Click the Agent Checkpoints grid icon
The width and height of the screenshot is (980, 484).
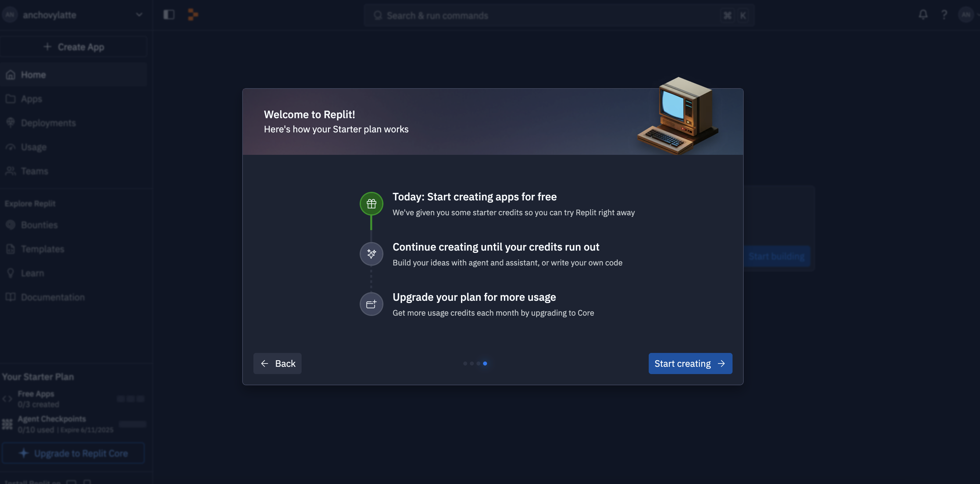click(x=7, y=424)
